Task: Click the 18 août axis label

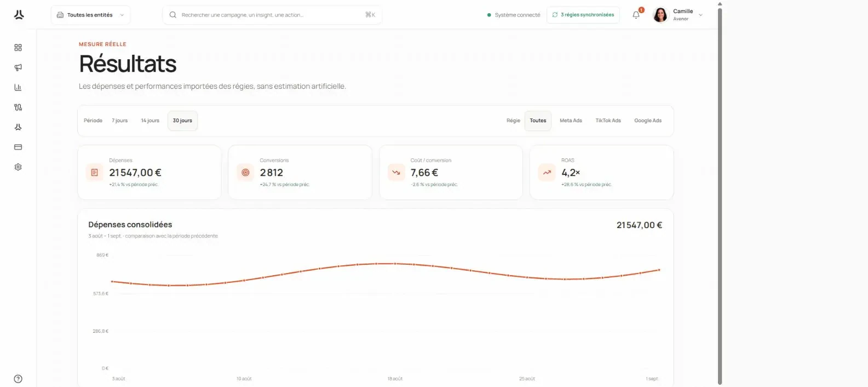Action: 395,379
